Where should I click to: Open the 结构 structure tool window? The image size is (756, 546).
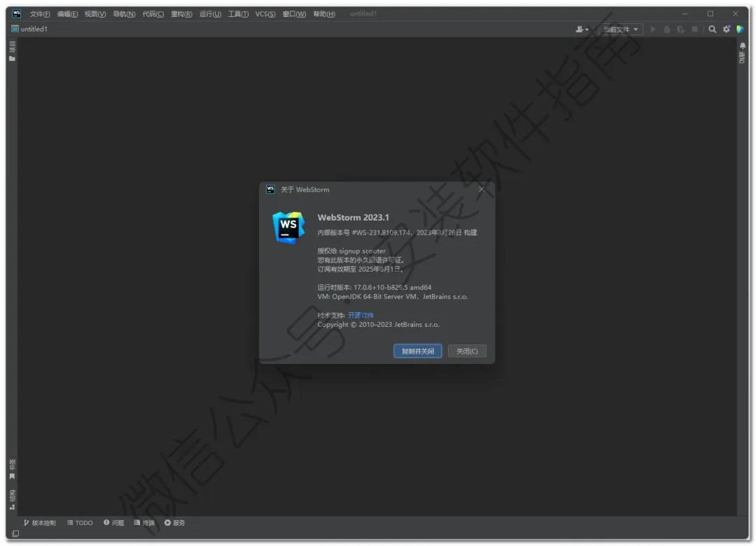(12, 500)
